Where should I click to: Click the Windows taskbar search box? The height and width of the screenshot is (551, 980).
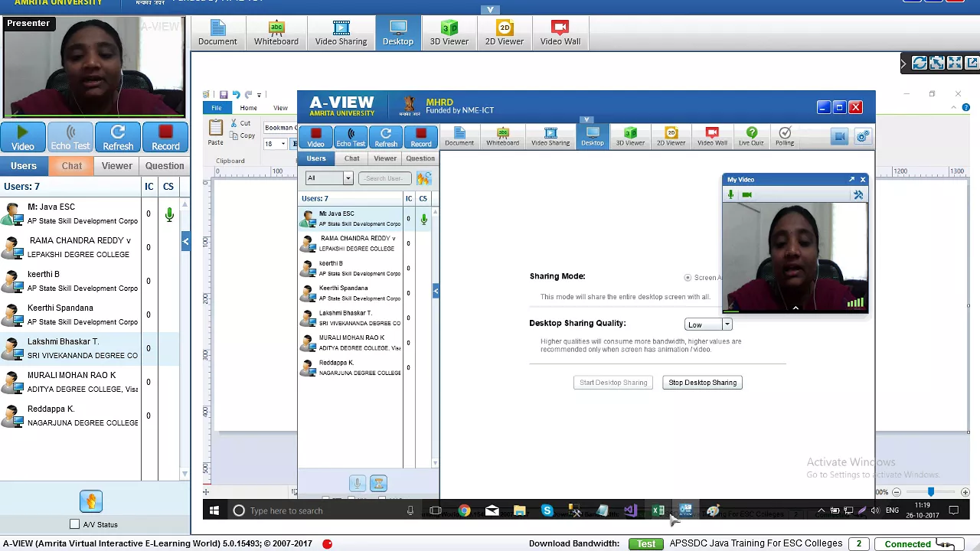[322, 510]
